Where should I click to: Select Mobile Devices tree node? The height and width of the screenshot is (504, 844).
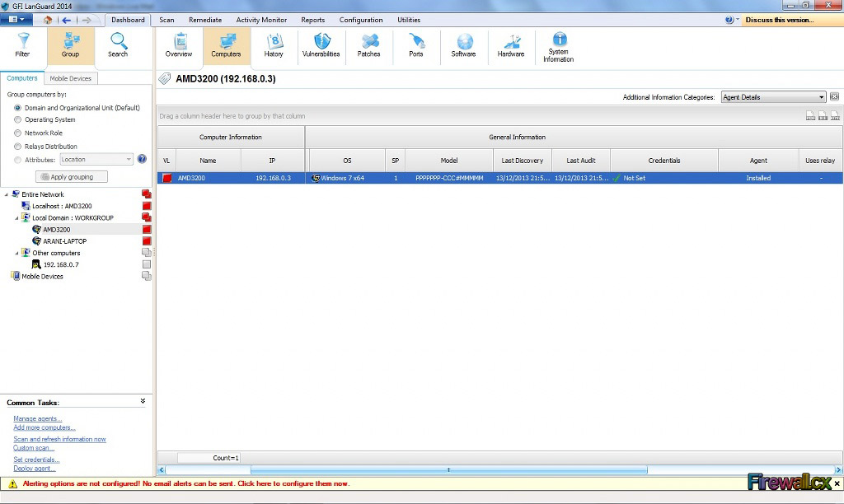(42, 277)
